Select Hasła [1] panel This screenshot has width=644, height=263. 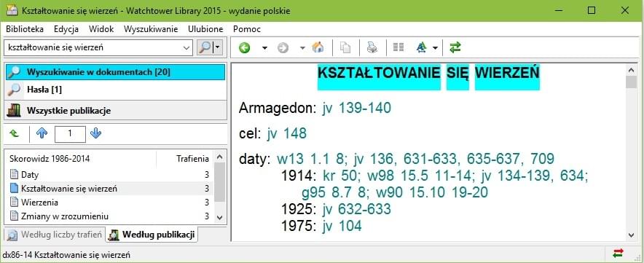tap(115, 89)
